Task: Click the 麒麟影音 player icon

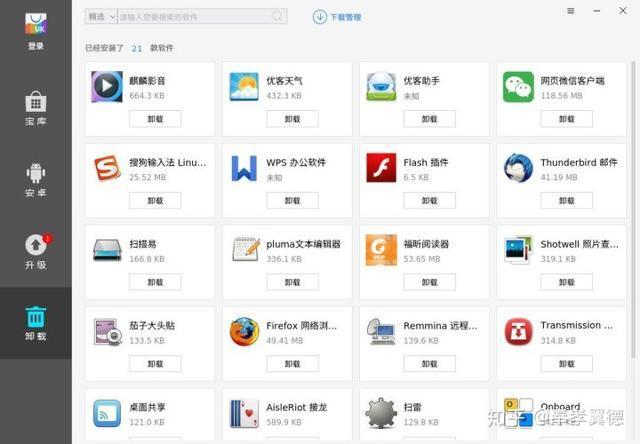Action: tap(107, 87)
